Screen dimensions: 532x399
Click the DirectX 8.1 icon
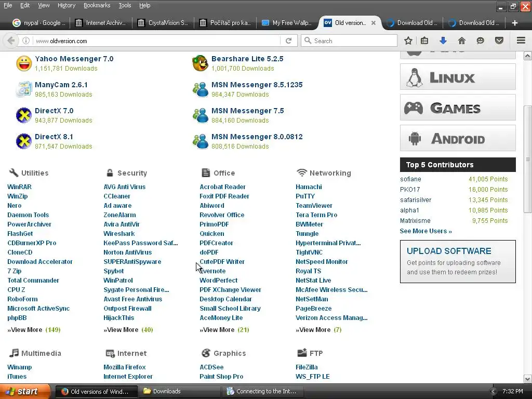[x=24, y=141]
